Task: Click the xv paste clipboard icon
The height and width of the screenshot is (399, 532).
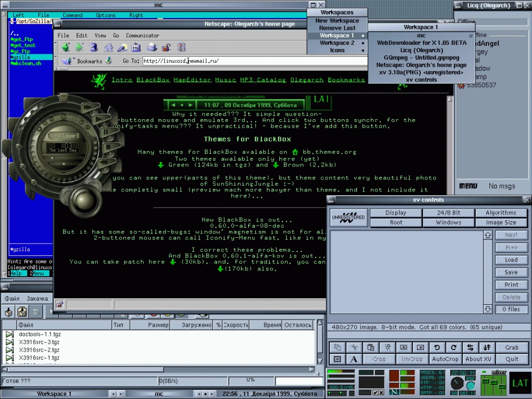Action: click(x=370, y=347)
